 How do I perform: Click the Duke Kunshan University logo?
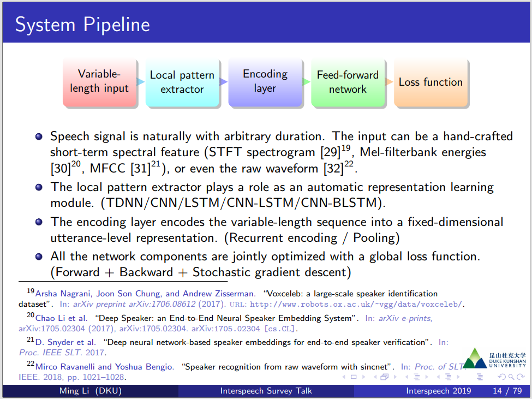(494, 358)
